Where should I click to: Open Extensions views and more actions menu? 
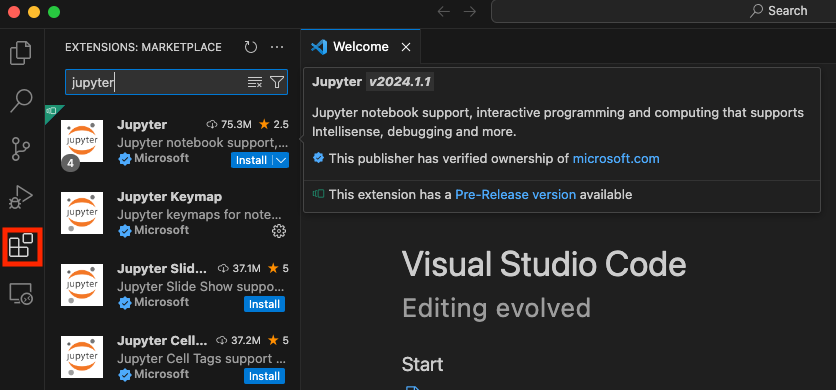(277, 47)
